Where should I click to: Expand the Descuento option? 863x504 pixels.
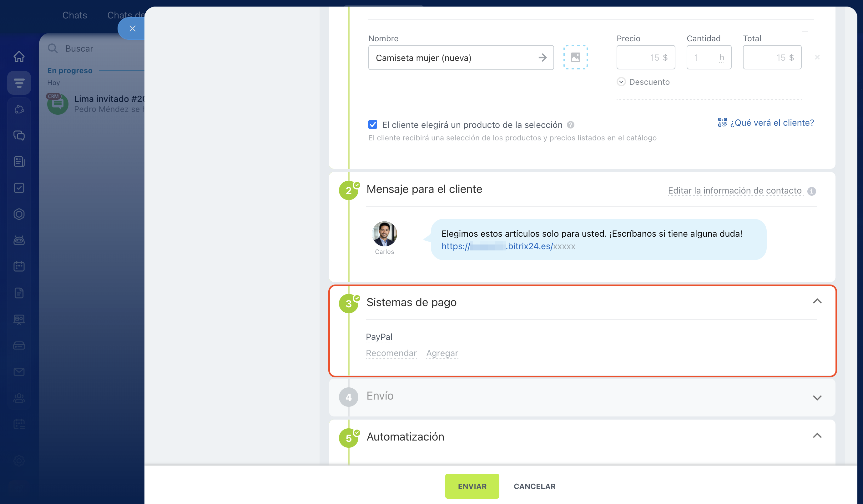click(x=621, y=82)
